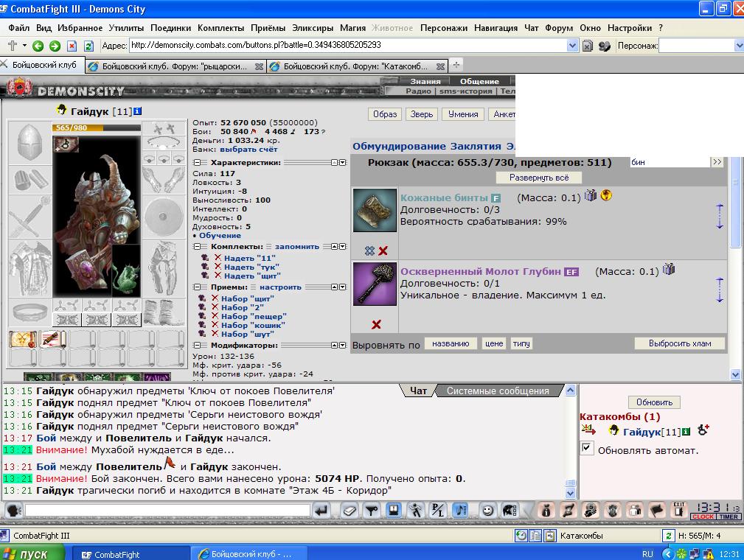Screen dimensions: 744x560
Task: Open the Навигация menu
Action: 496,28
